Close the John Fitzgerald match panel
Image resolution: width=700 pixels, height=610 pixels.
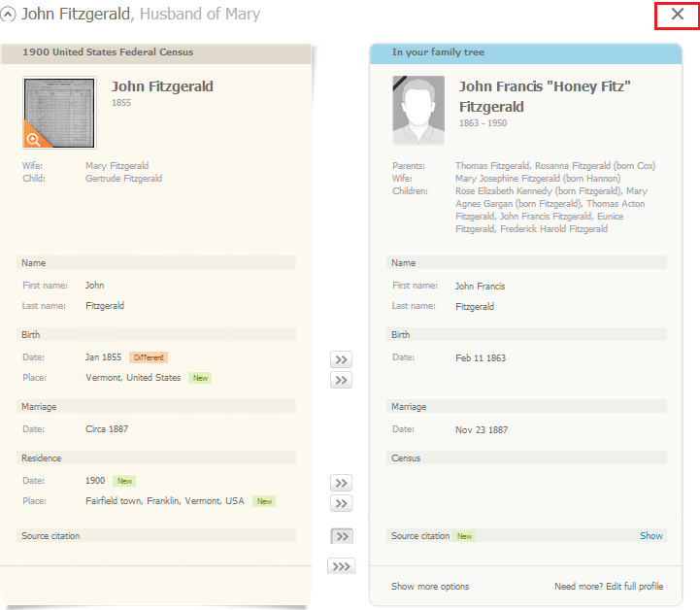pos(678,15)
